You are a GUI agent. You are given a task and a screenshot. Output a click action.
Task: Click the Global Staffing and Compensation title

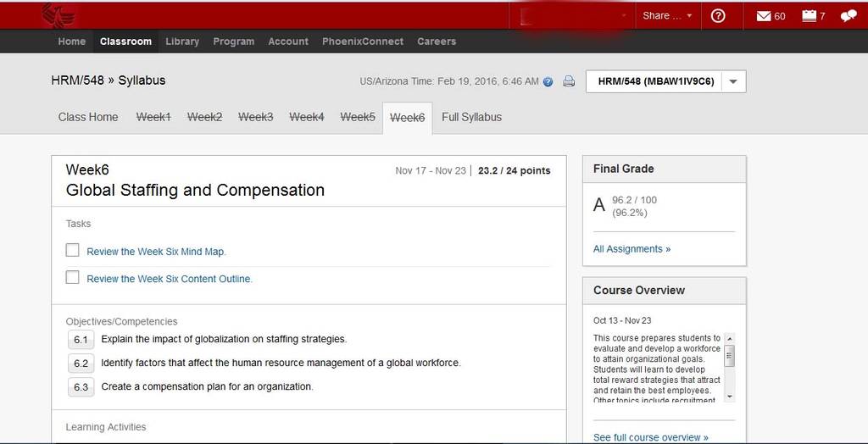click(195, 190)
